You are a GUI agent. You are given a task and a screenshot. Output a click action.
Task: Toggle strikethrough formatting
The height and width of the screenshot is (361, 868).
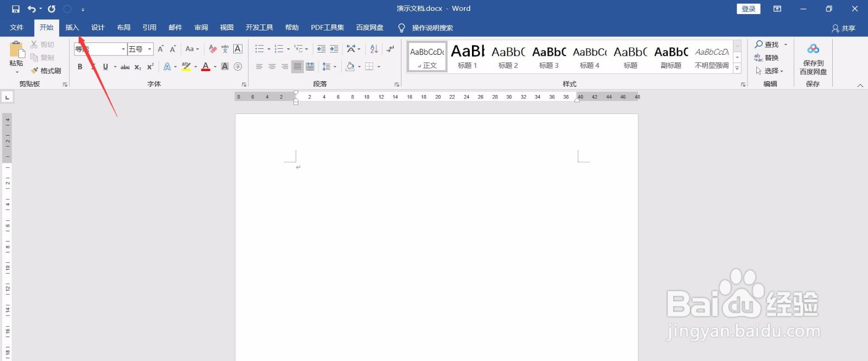pyautogui.click(x=125, y=67)
